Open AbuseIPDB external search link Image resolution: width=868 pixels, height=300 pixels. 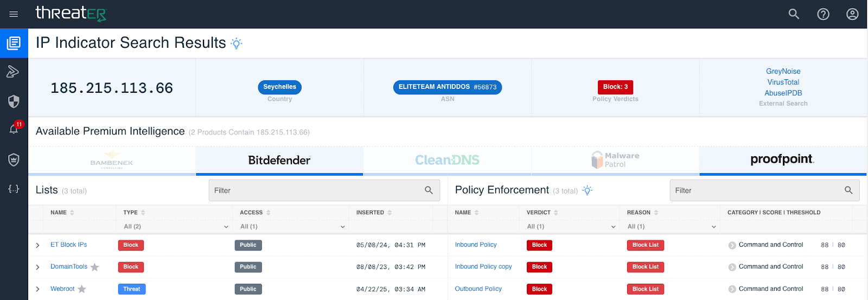pos(783,93)
